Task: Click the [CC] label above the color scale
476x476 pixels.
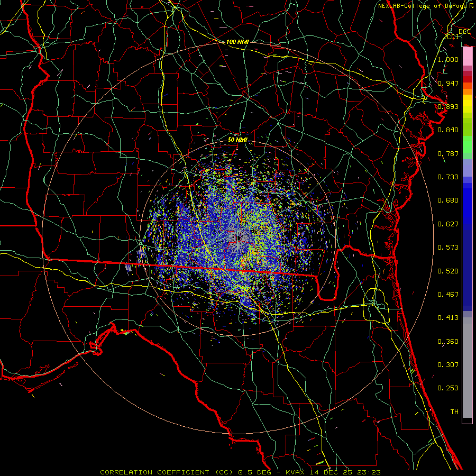Action: 452,36
